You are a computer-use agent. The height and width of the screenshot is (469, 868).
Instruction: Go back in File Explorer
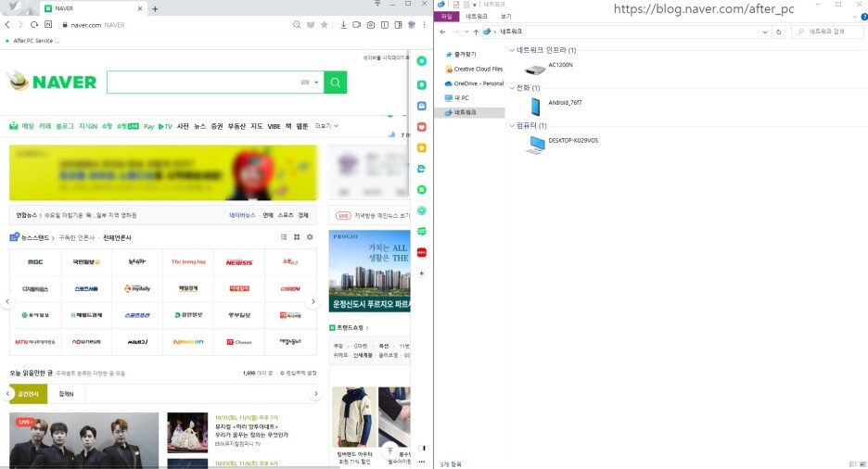(442, 32)
